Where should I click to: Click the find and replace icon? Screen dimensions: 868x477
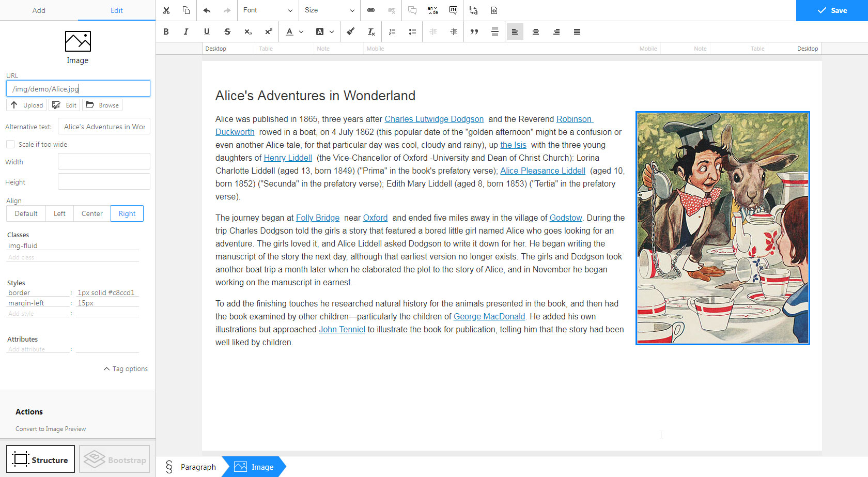[x=473, y=10]
